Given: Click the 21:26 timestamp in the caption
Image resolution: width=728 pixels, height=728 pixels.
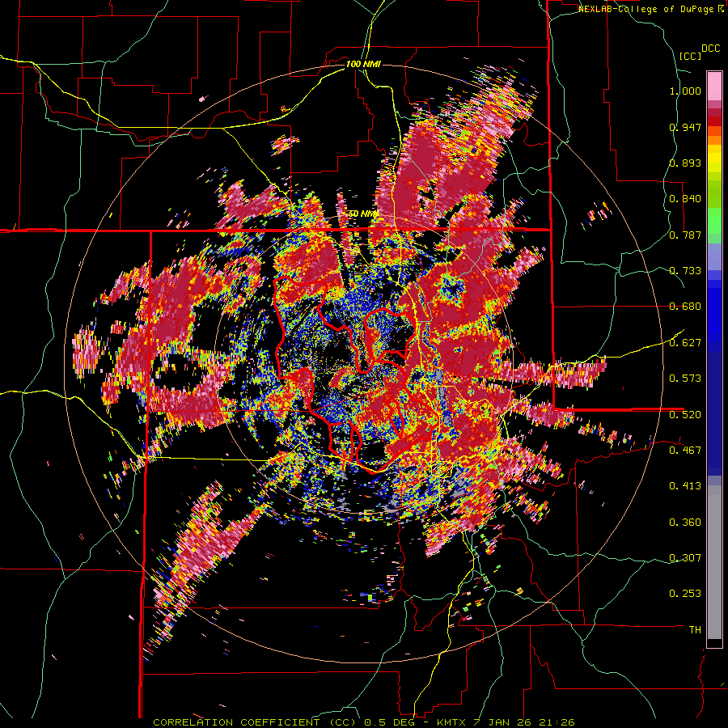Looking at the screenshot, I should (x=557, y=722).
